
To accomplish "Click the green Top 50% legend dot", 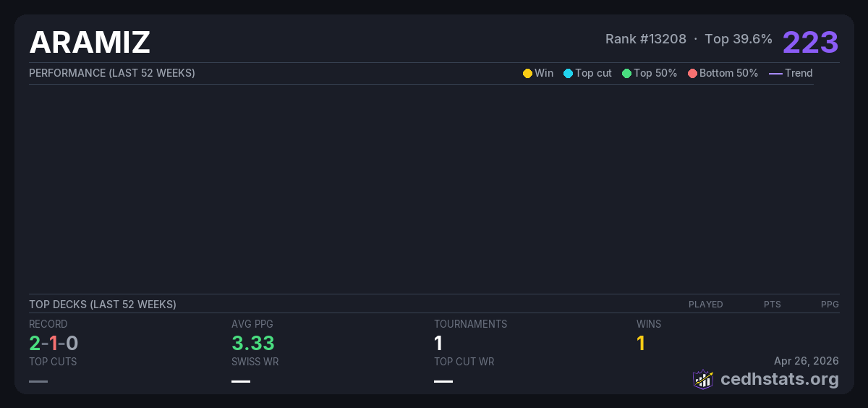I will 626,73.
